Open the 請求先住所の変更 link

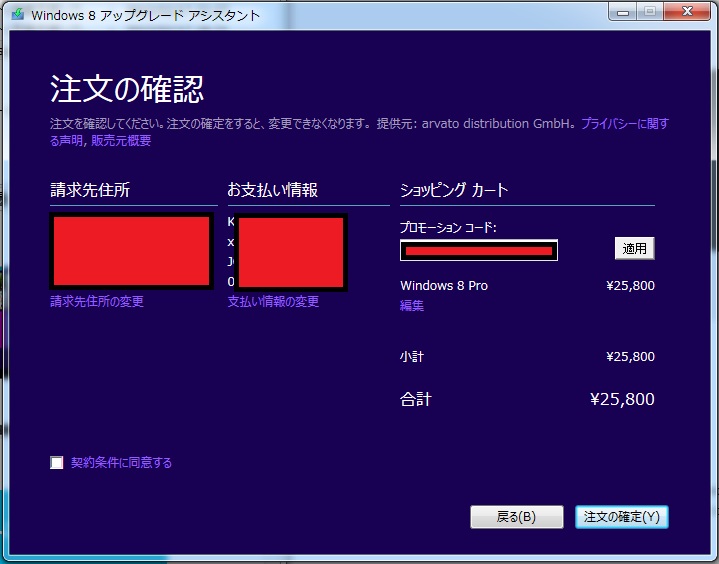click(x=97, y=301)
